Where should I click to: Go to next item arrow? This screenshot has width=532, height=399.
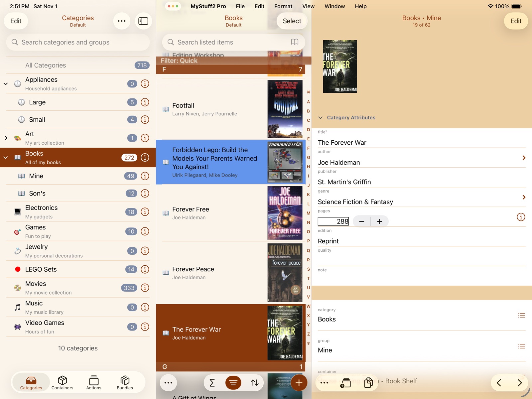click(520, 383)
